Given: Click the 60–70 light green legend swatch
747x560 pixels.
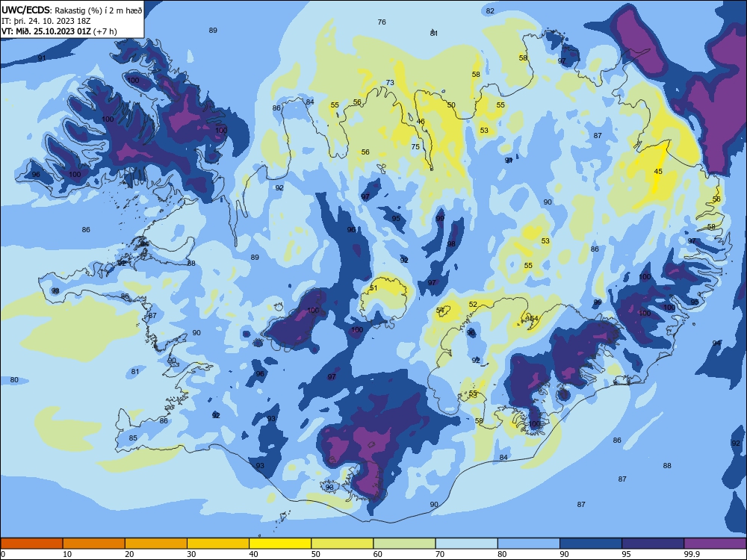Looking at the screenshot, I should point(404,544).
